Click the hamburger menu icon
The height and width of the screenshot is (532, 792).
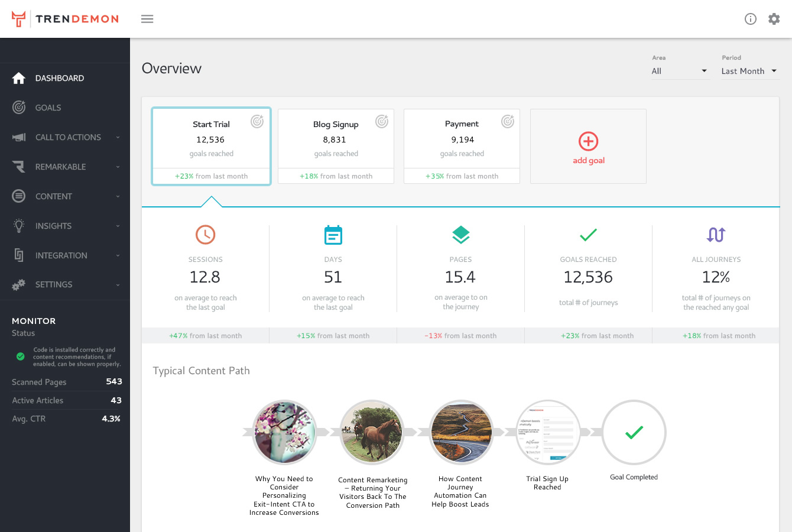click(x=147, y=19)
